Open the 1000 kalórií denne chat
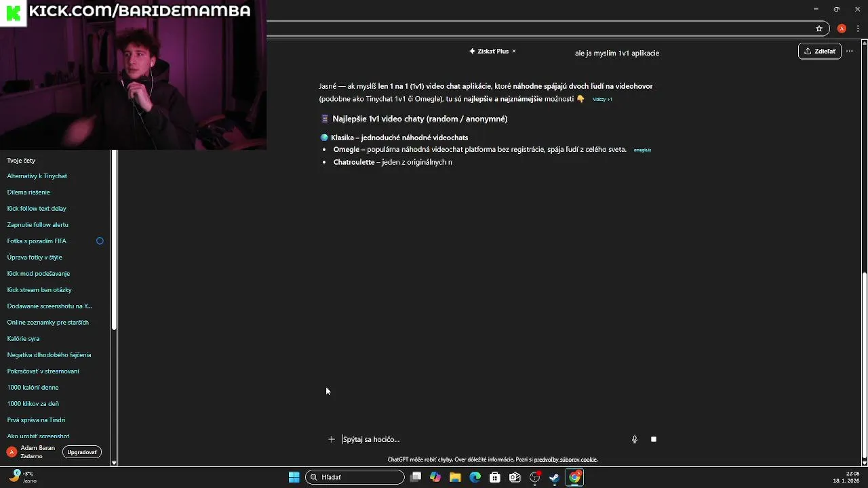The height and width of the screenshot is (488, 868). (33, 388)
